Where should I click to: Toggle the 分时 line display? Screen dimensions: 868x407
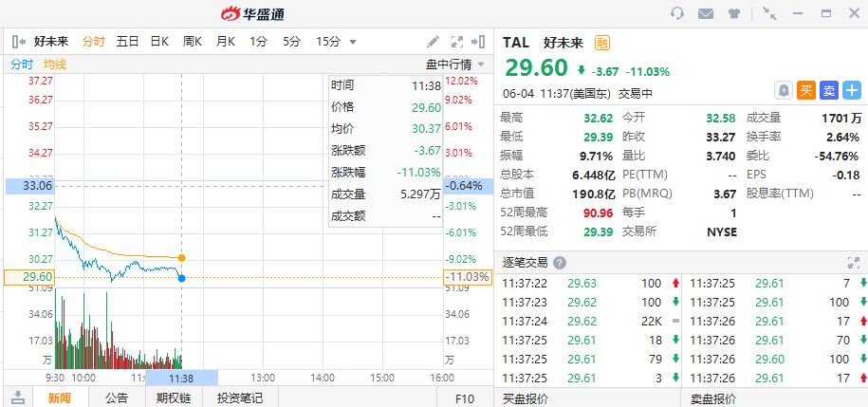pos(22,65)
